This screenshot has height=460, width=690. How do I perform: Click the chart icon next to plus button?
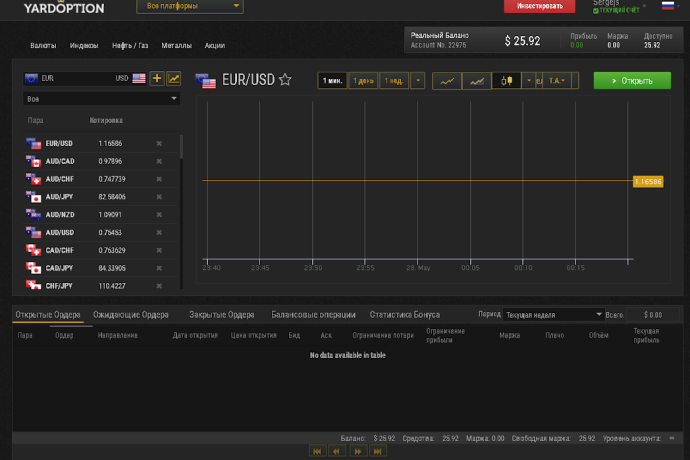[x=174, y=78]
